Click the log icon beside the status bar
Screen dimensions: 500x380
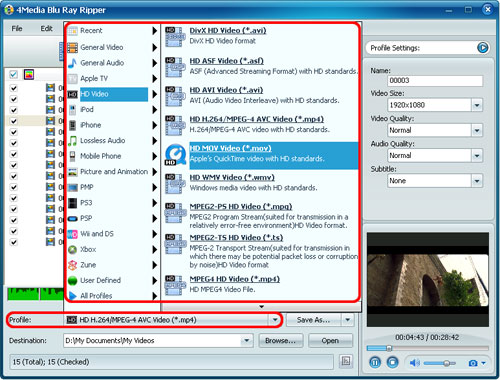click(x=346, y=361)
